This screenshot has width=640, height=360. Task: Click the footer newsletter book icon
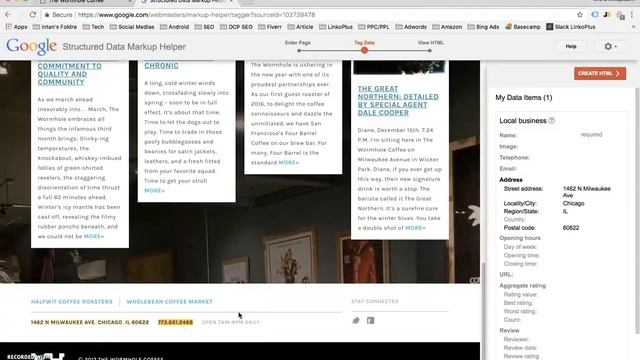click(371, 320)
